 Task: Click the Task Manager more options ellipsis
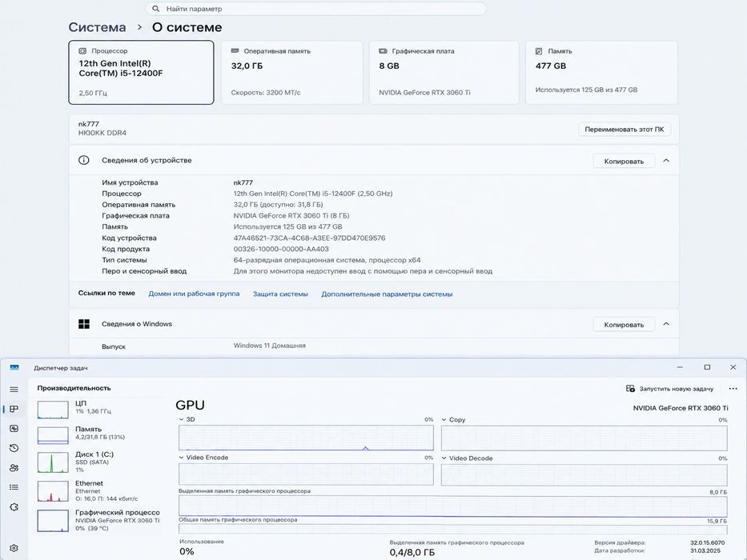point(733,389)
